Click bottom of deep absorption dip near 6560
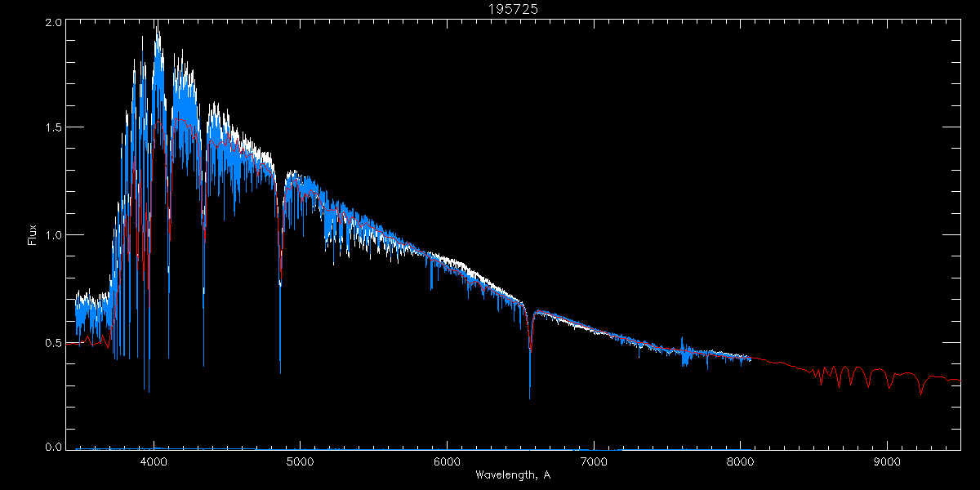980x490 pixels. tap(530, 398)
